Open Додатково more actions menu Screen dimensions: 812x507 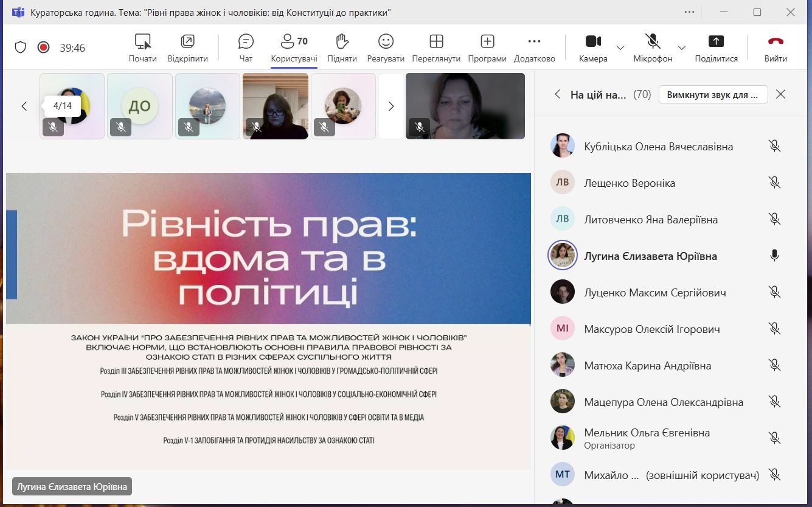coord(534,48)
